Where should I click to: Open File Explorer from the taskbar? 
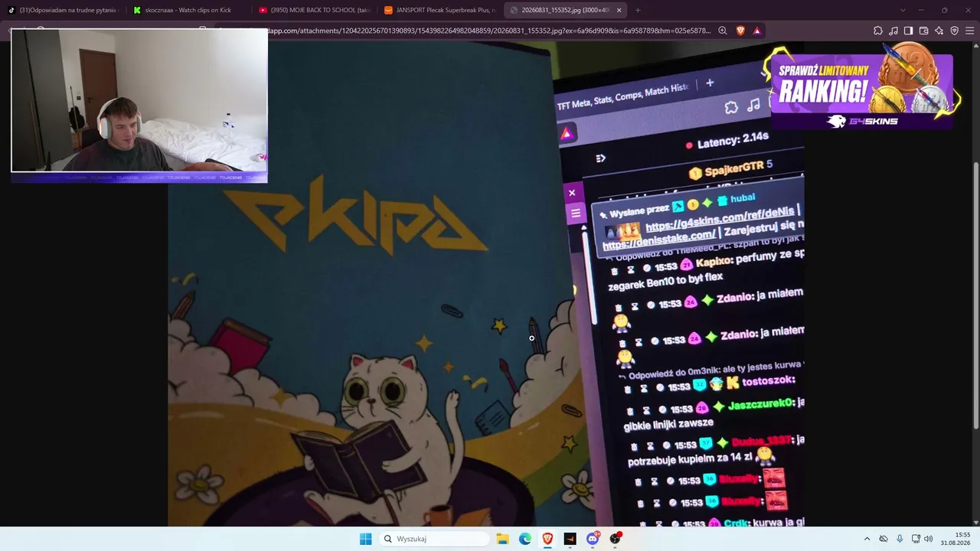coord(502,539)
